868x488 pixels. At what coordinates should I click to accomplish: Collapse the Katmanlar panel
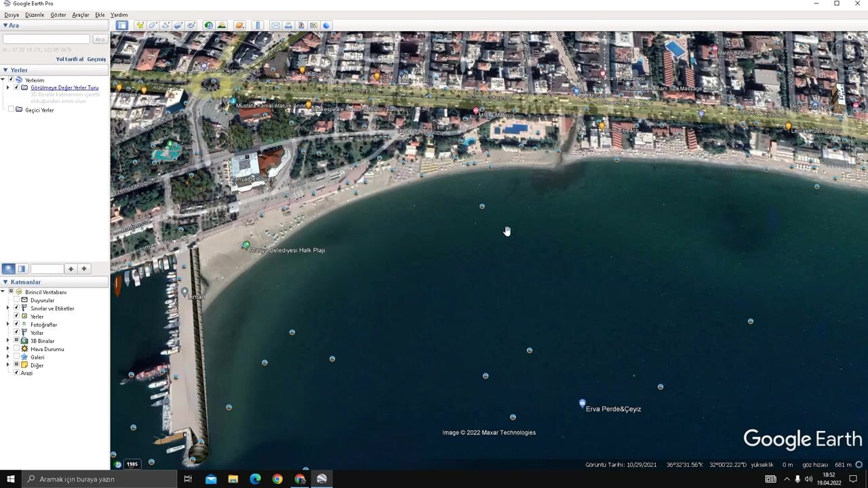click(x=5, y=282)
